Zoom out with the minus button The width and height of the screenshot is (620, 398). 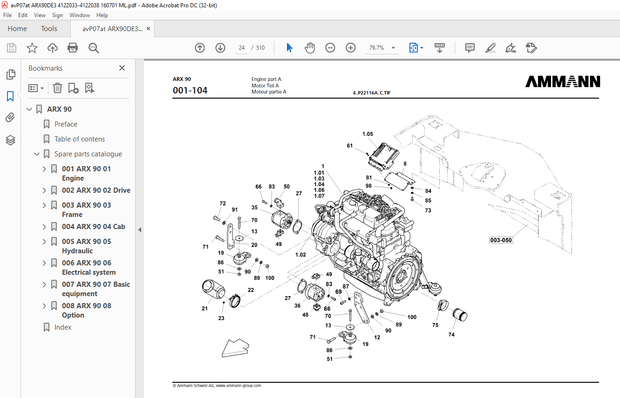(x=330, y=48)
